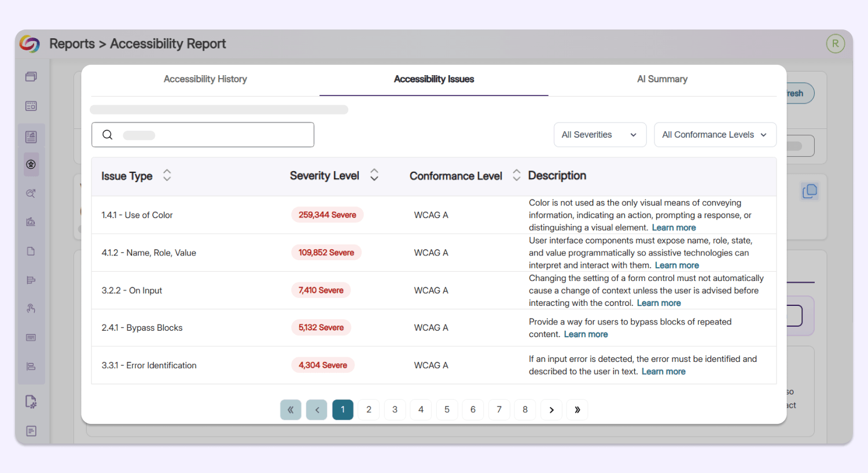Go to page 3
The width and height of the screenshot is (868, 473).
(x=395, y=409)
